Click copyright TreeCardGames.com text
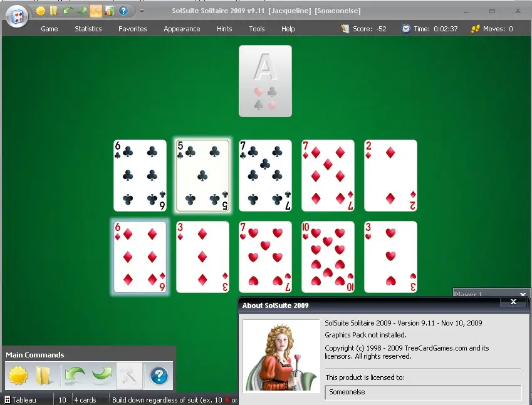 pos(407,352)
